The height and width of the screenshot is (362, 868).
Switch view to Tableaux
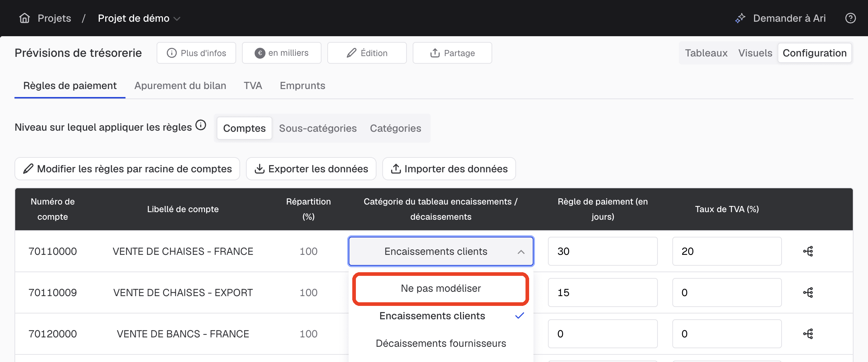click(x=706, y=53)
